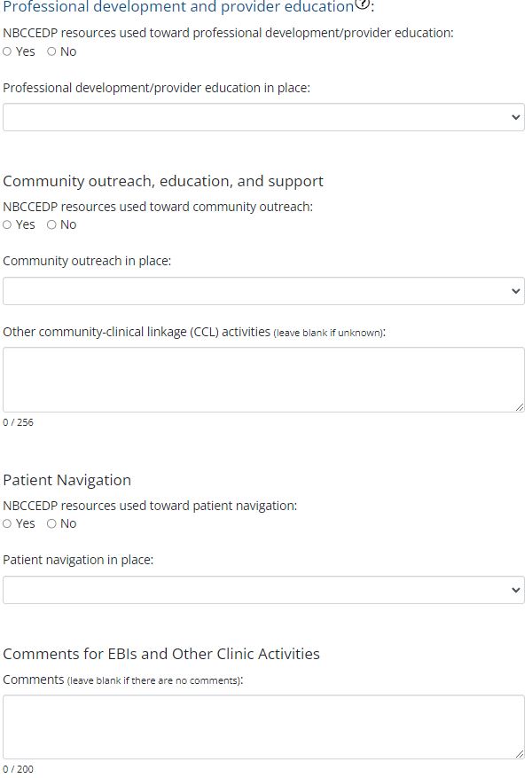Click the Comments field label

[33, 680]
